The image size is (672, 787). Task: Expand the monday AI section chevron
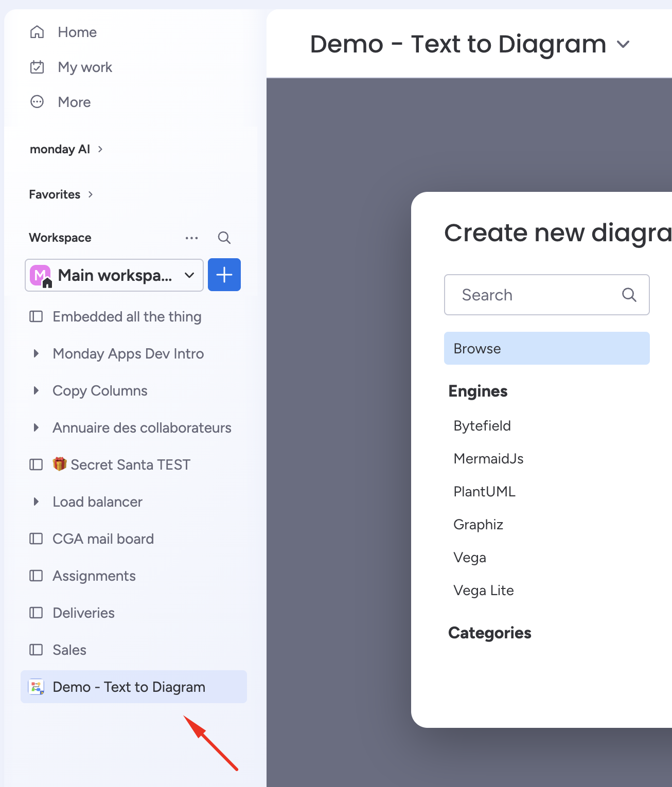click(100, 149)
